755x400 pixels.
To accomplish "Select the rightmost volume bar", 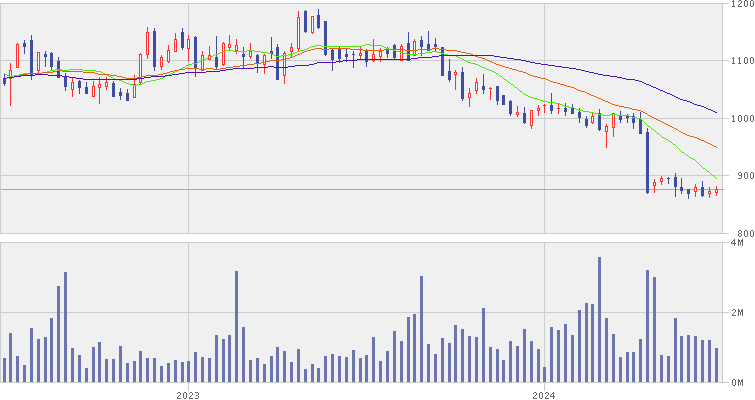I will click(x=716, y=364).
